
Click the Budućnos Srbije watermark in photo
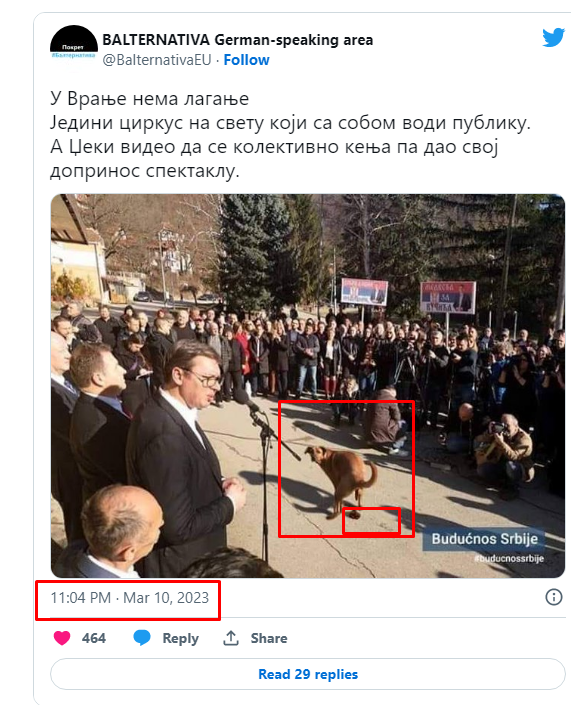(x=484, y=539)
